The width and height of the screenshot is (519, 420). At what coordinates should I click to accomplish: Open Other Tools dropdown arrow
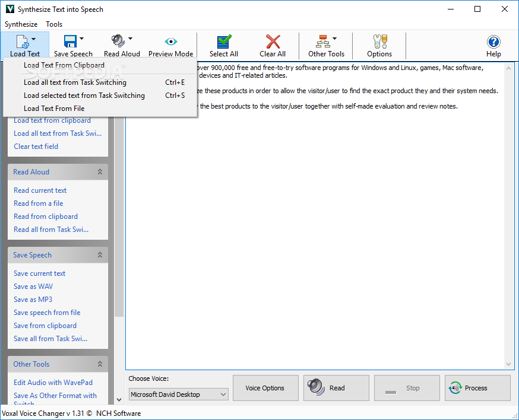[x=335, y=39]
